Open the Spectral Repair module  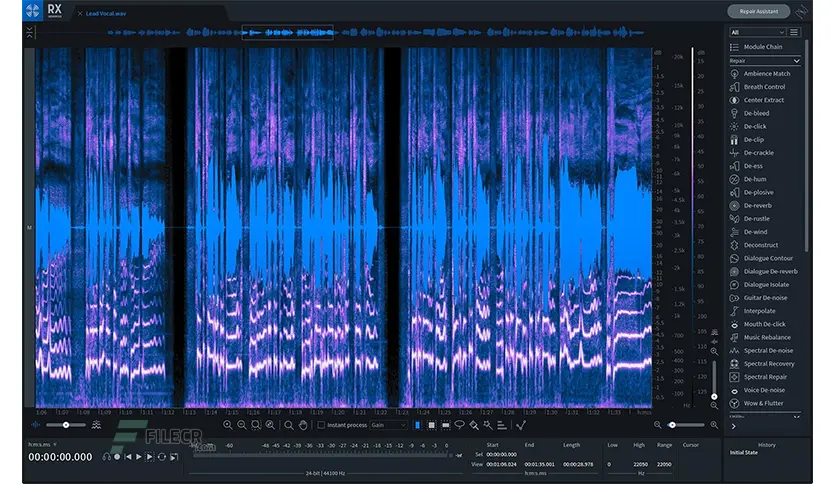pyautogui.click(x=764, y=377)
